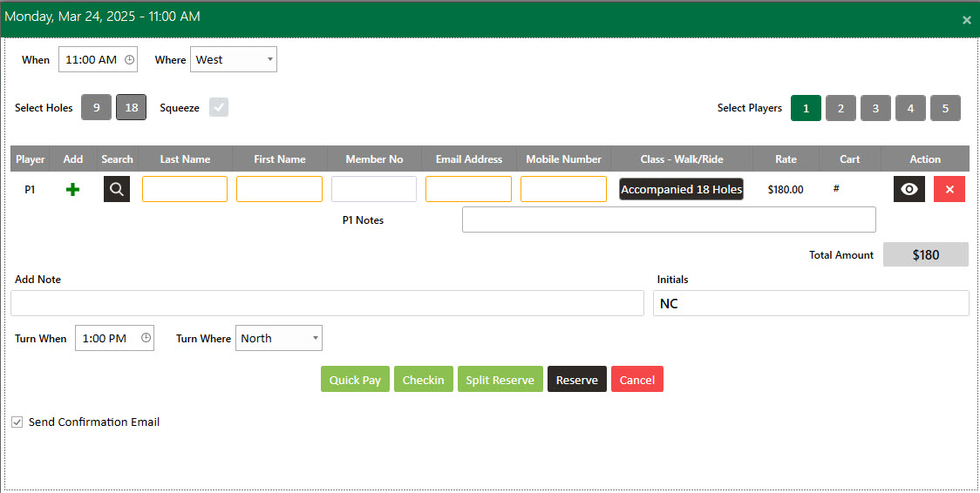Open Accompanied 18 Holes class selector
Screen dimensions: 980x493
(x=681, y=189)
